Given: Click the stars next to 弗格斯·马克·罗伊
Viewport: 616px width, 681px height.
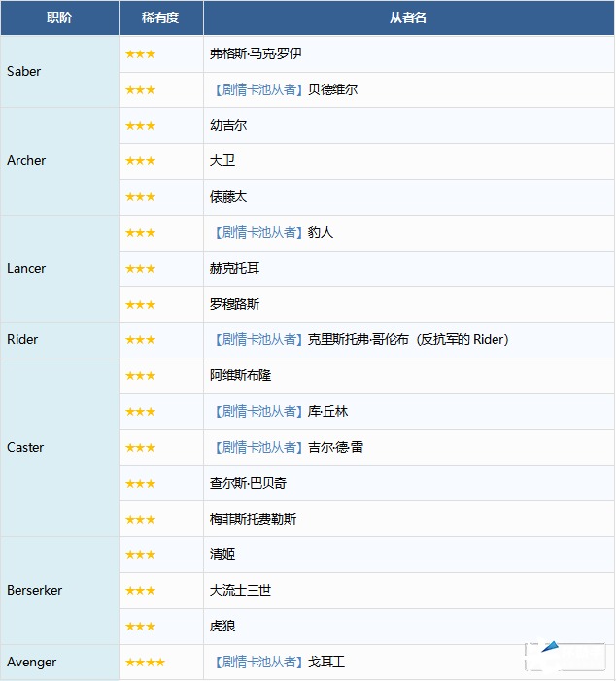Looking at the screenshot, I should (x=140, y=54).
